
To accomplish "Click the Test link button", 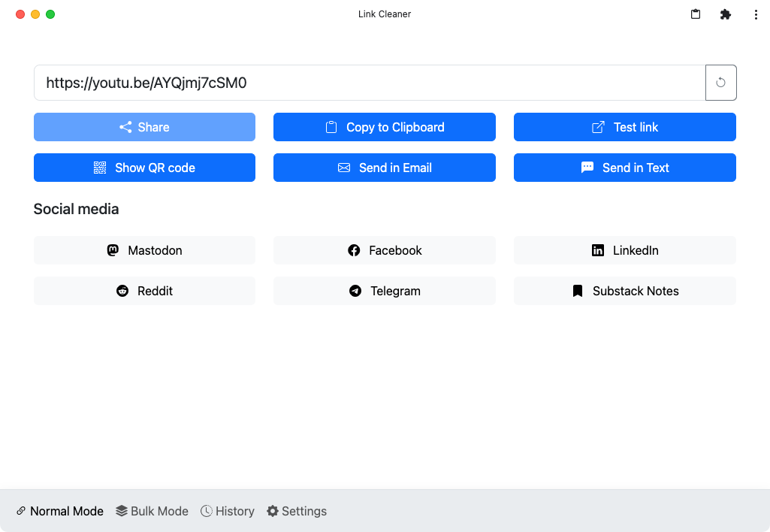I will tap(625, 127).
